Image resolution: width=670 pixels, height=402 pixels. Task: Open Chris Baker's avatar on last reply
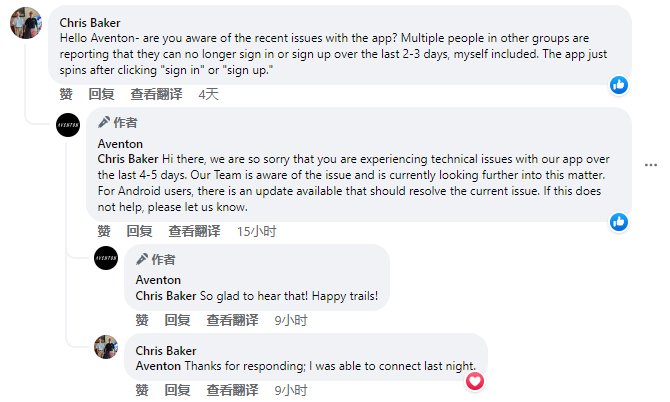(106, 347)
